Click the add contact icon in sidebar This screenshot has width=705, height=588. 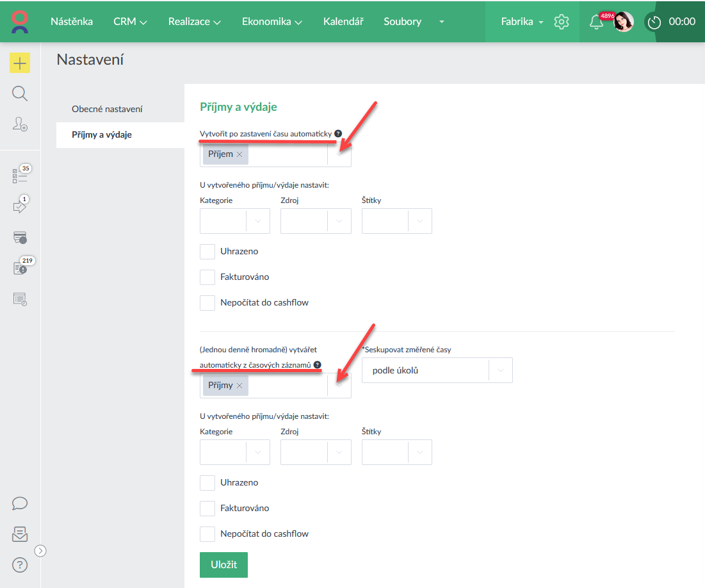coord(20,124)
